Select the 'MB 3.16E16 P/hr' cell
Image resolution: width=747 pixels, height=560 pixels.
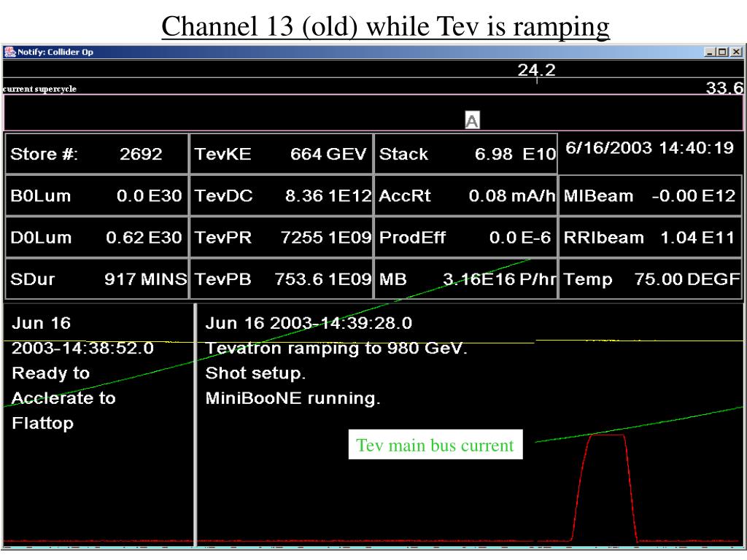[465, 279]
